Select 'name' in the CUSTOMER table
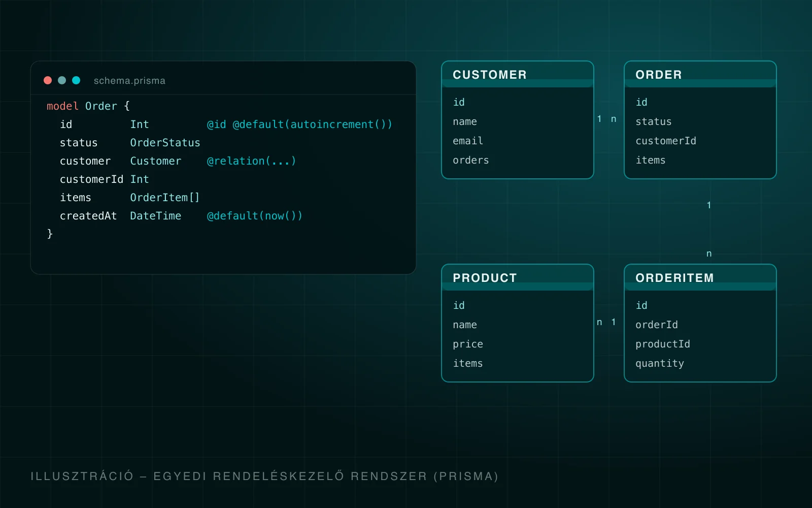 (465, 122)
